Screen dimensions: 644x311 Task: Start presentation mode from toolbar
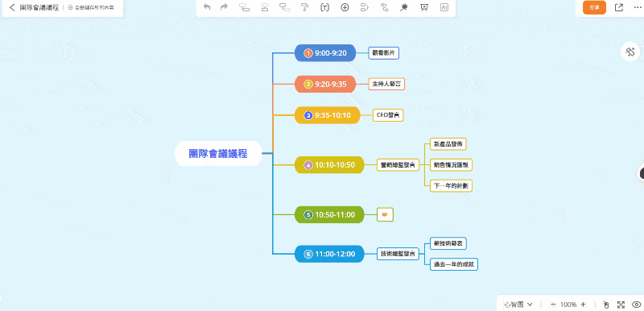(424, 7)
